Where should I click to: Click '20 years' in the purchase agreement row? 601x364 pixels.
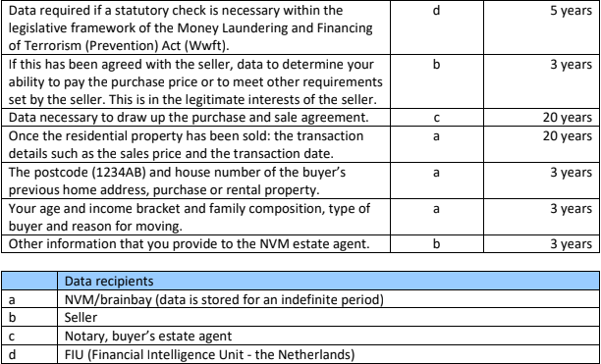pos(568,118)
